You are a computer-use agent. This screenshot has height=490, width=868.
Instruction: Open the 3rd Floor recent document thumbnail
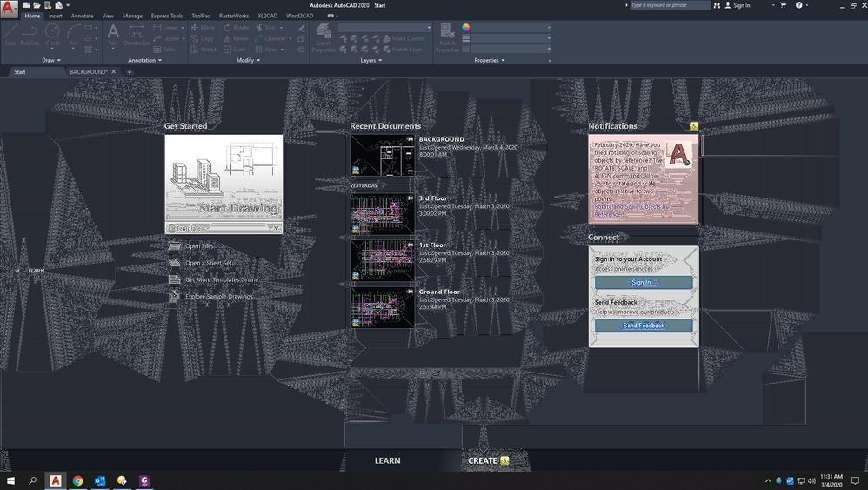382,214
